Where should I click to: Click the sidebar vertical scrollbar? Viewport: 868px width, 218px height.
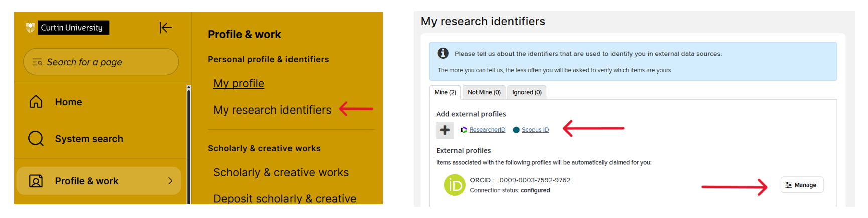(x=189, y=145)
